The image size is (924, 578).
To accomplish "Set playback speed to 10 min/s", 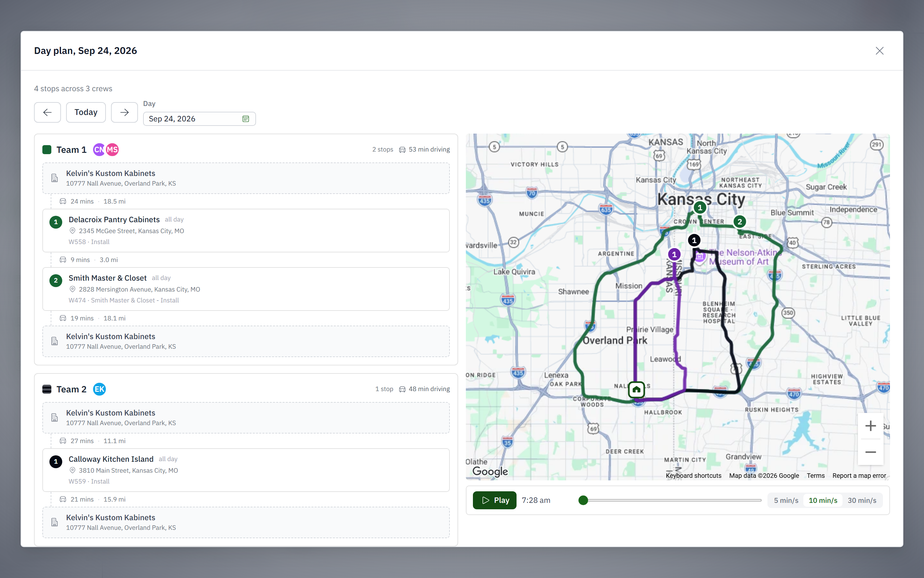I will click(x=823, y=500).
